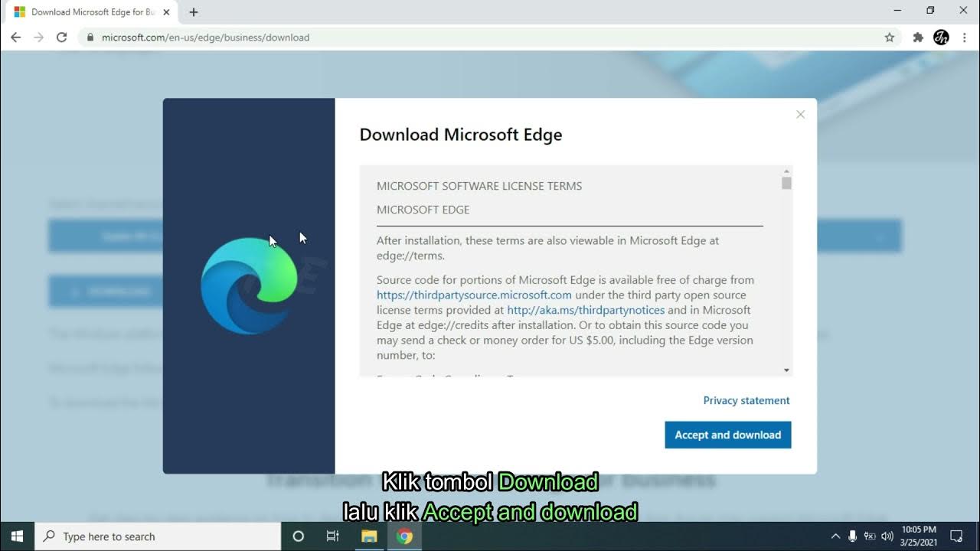Reload the page with the refresh icon
Image resolution: width=980 pixels, height=551 pixels.
(x=62, y=37)
